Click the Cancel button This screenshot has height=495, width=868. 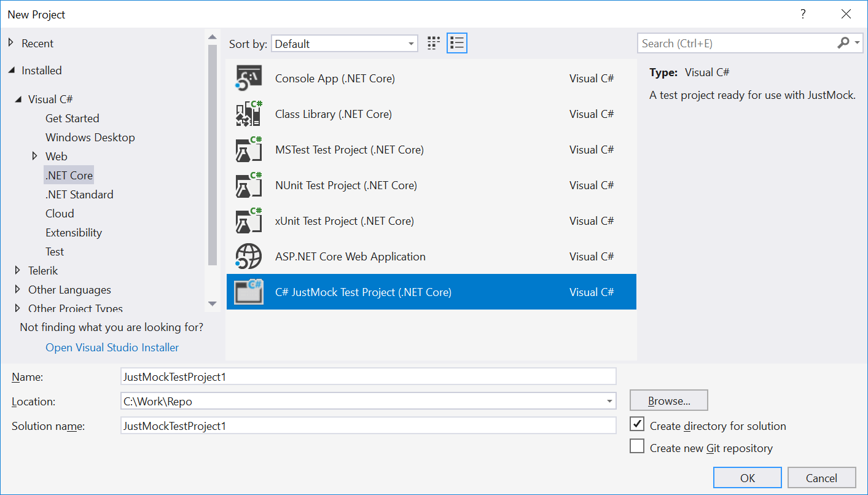tap(821, 478)
